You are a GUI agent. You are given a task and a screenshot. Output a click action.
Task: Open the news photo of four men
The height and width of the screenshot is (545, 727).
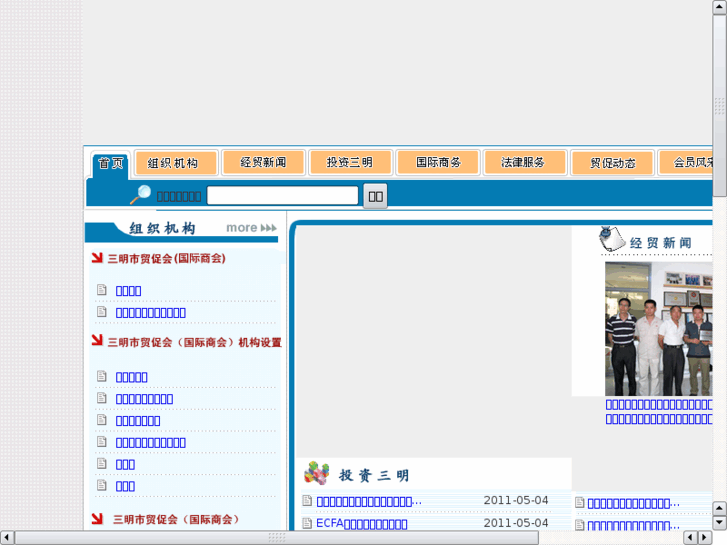[x=659, y=329]
